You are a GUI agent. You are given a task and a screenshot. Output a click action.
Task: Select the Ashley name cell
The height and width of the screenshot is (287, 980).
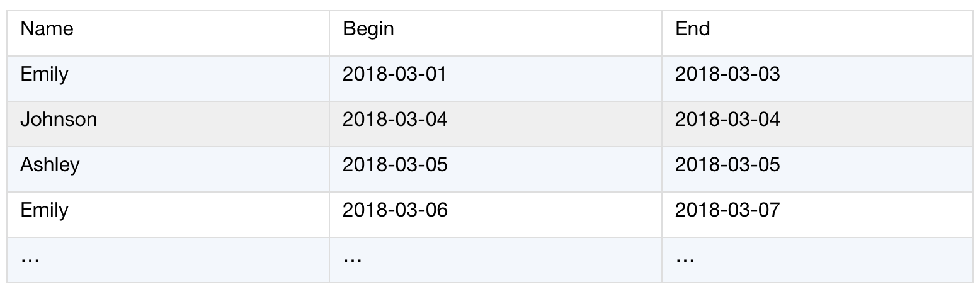click(x=50, y=165)
